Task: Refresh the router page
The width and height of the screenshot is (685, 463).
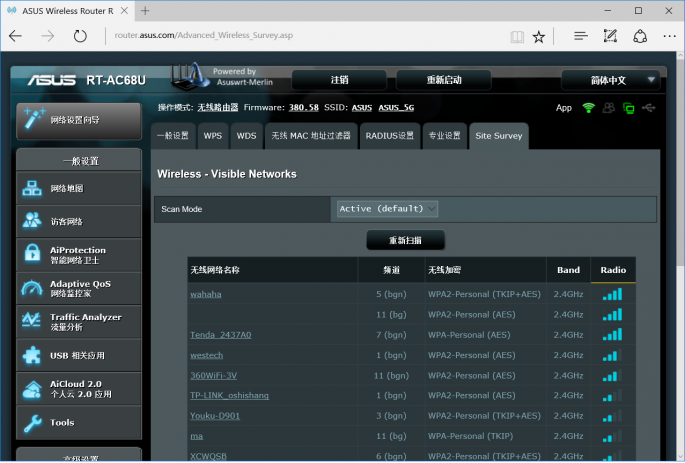Action: click(80, 36)
